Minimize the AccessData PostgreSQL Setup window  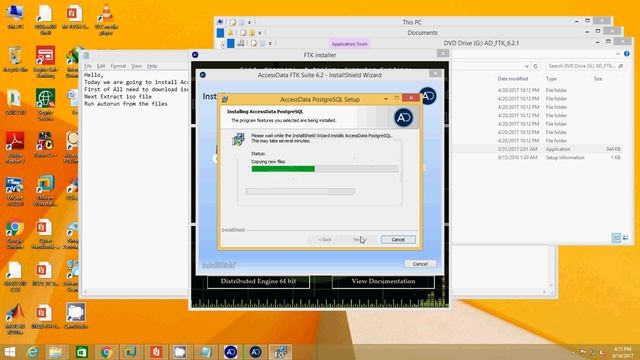(386, 98)
